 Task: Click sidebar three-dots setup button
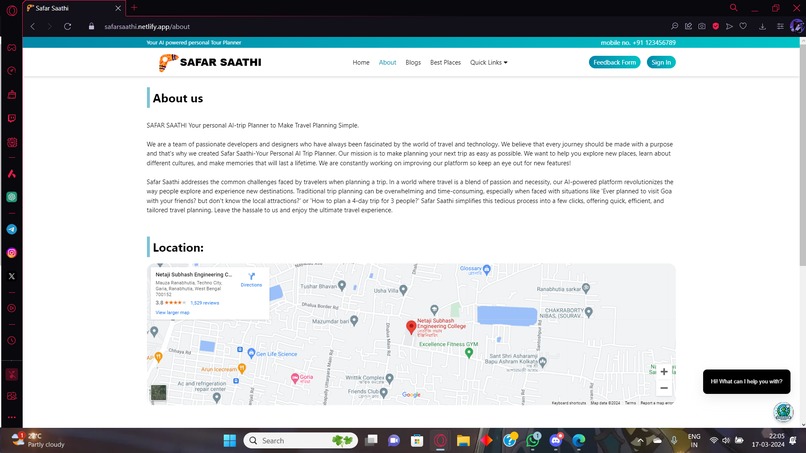coord(11,418)
